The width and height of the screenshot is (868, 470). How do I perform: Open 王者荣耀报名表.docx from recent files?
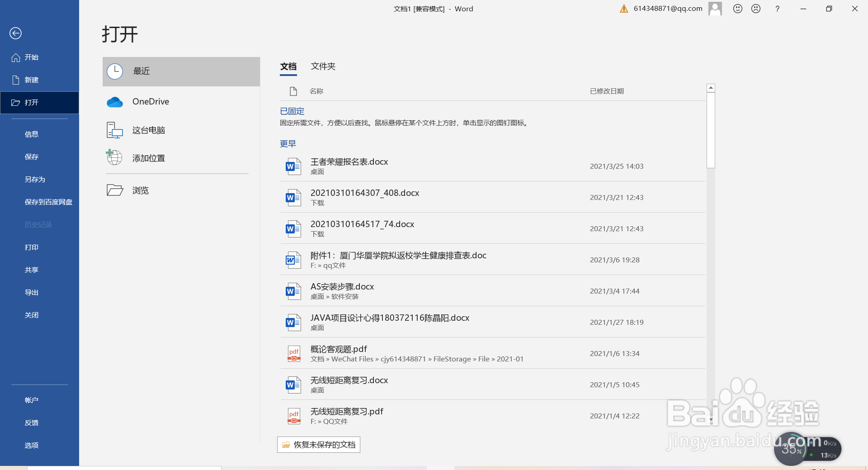click(349, 161)
